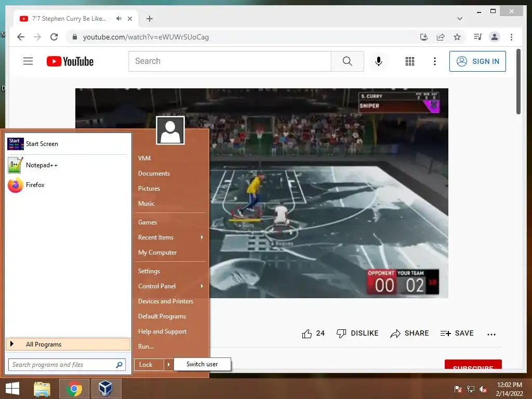Viewport: 532px width, 399px height.
Task: Open Games from start menu
Action: tap(147, 222)
